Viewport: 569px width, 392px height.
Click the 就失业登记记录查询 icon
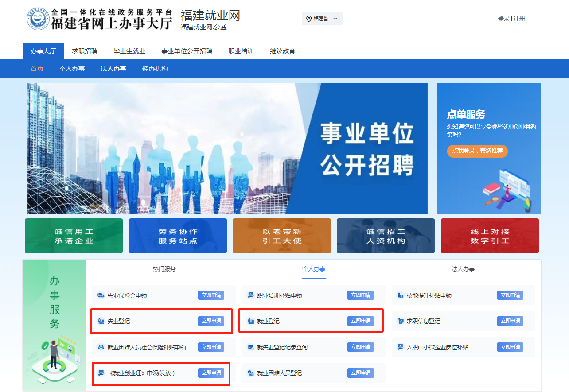(x=251, y=347)
